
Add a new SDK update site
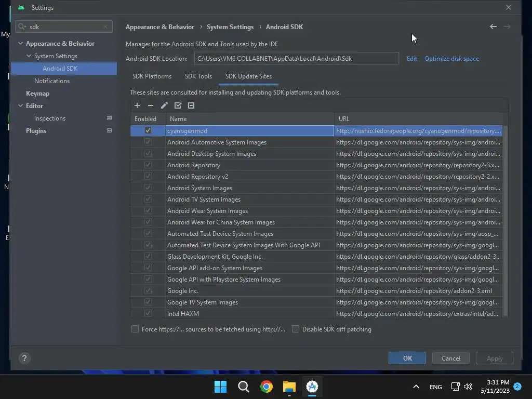point(137,105)
